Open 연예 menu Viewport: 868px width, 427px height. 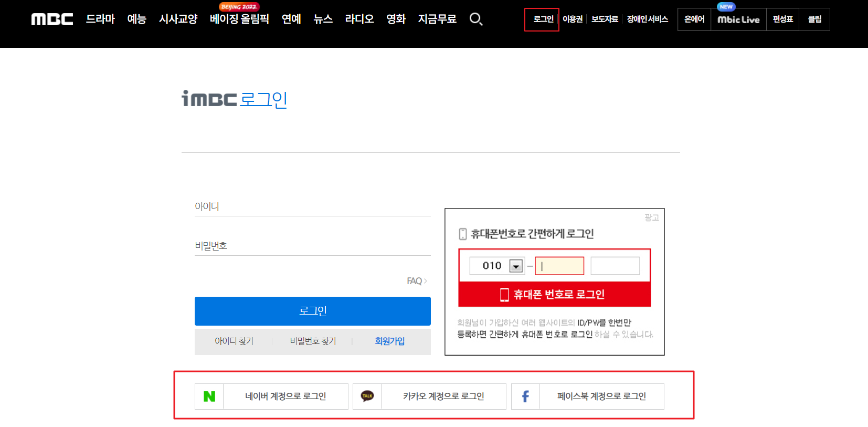pos(291,19)
